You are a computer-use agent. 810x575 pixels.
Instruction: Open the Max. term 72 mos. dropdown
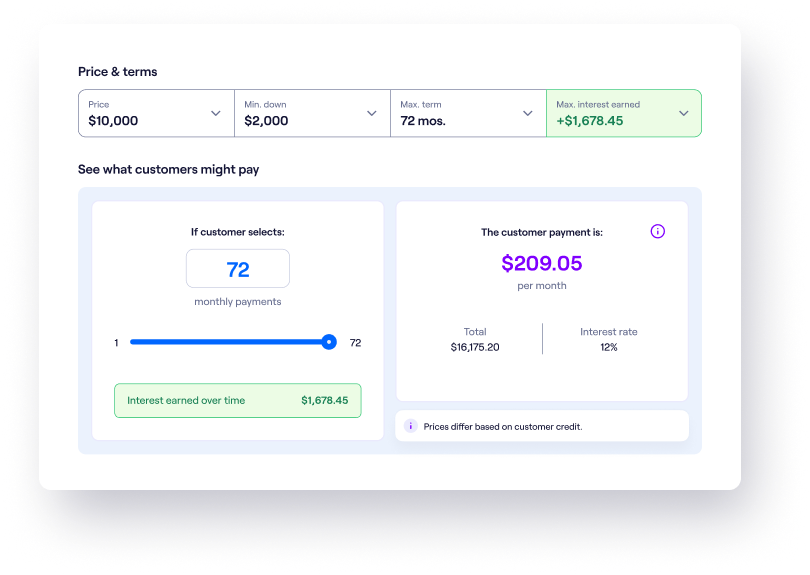click(468, 113)
